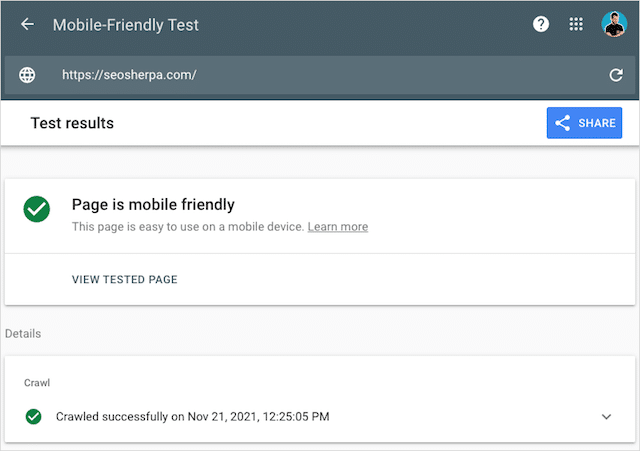Click the green checkmark beside mobile friendly

[x=37, y=209]
